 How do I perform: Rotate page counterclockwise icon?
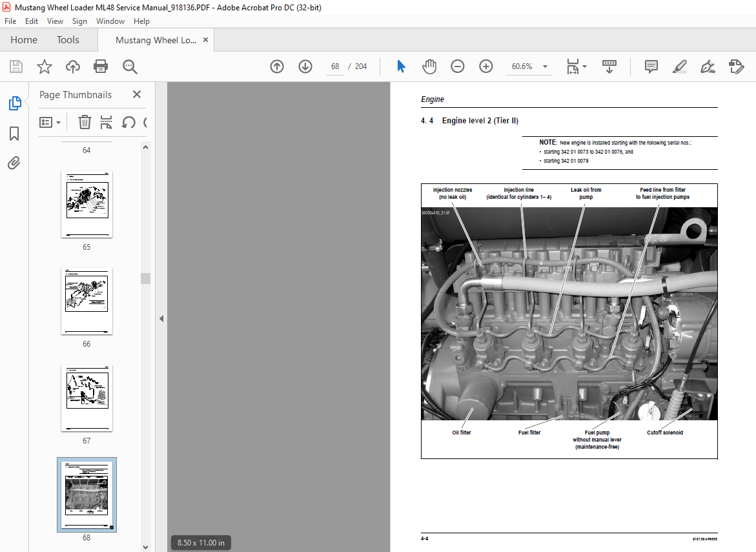[128, 123]
